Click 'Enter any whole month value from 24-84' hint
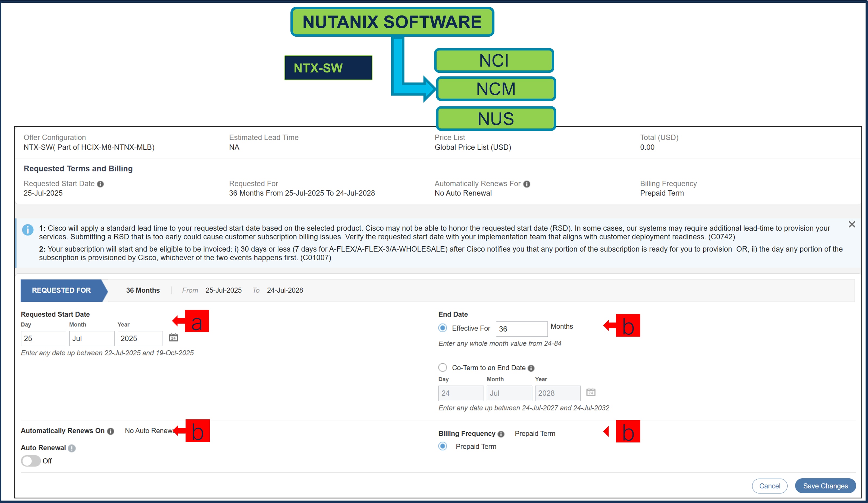Image resolution: width=868 pixels, height=503 pixels. pyautogui.click(x=500, y=343)
